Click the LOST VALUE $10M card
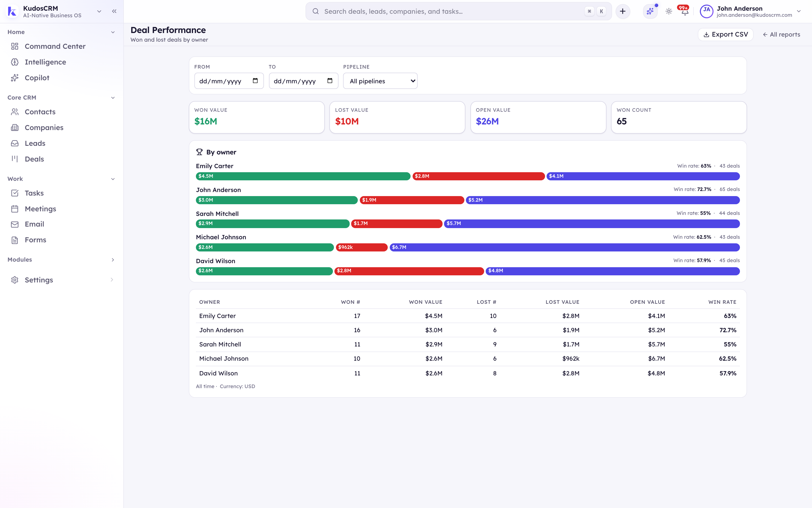 click(x=397, y=117)
